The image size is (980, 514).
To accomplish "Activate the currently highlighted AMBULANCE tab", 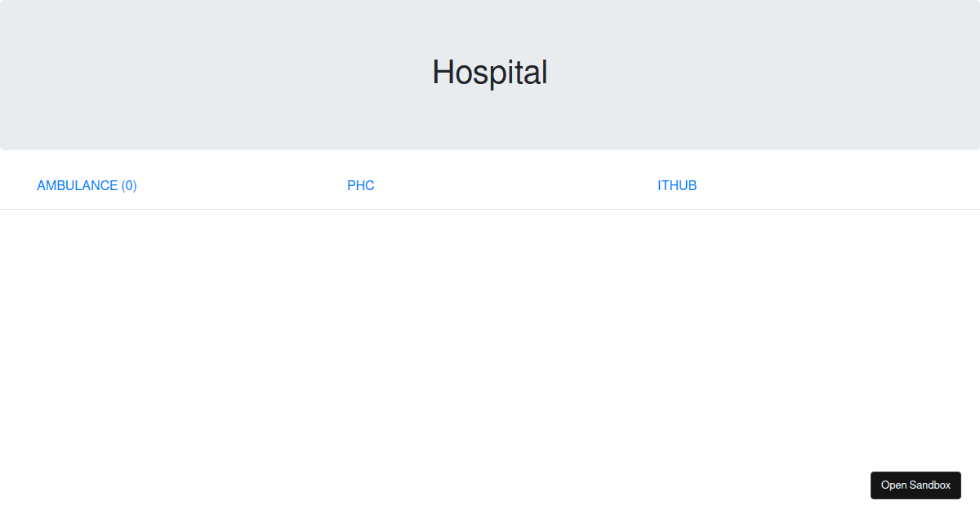I will coord(87,185).
